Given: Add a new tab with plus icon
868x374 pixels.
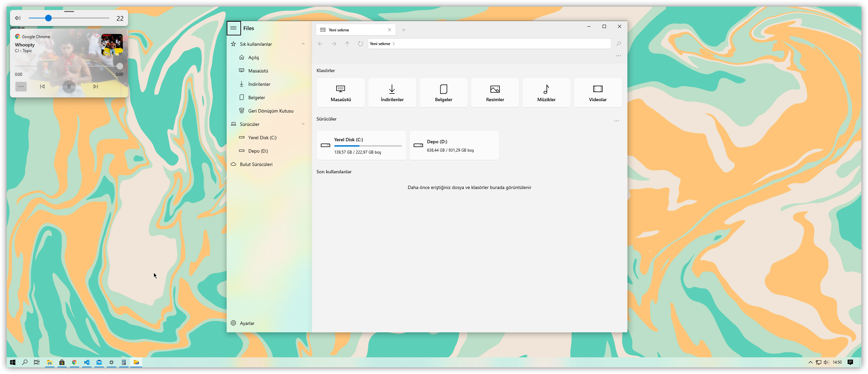Looking at the screenshot, I should pos(403,30).
